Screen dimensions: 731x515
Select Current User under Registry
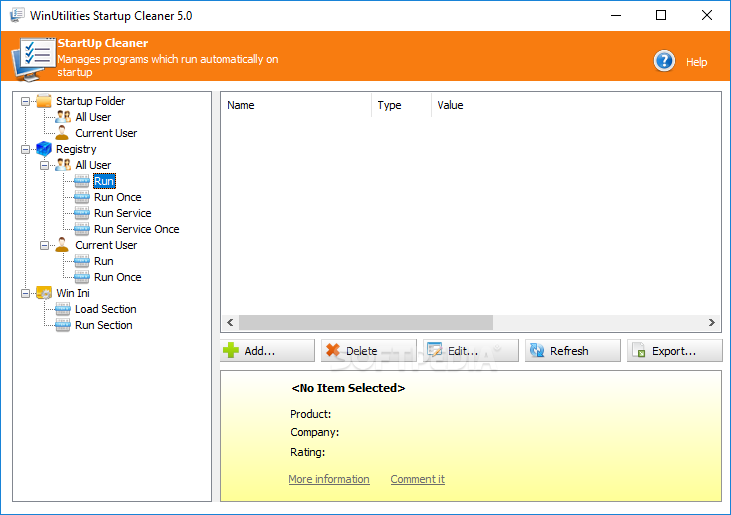pos(106,245)
